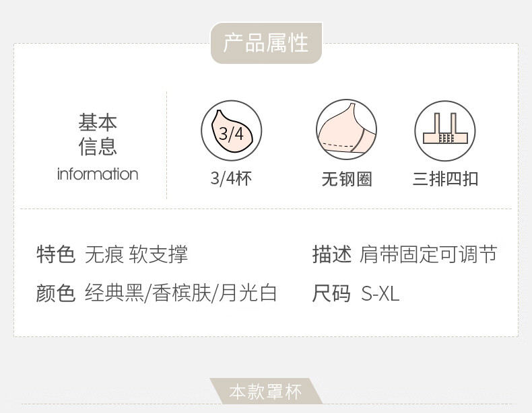Click the 无钢圈 label text
Screen dimensions: 532x413
(x=347, y=179)
